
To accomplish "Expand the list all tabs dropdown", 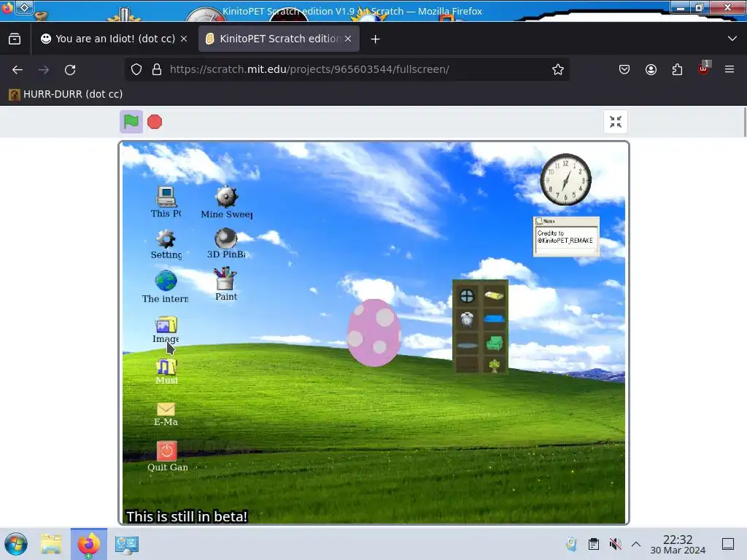I will click(732, 39).
